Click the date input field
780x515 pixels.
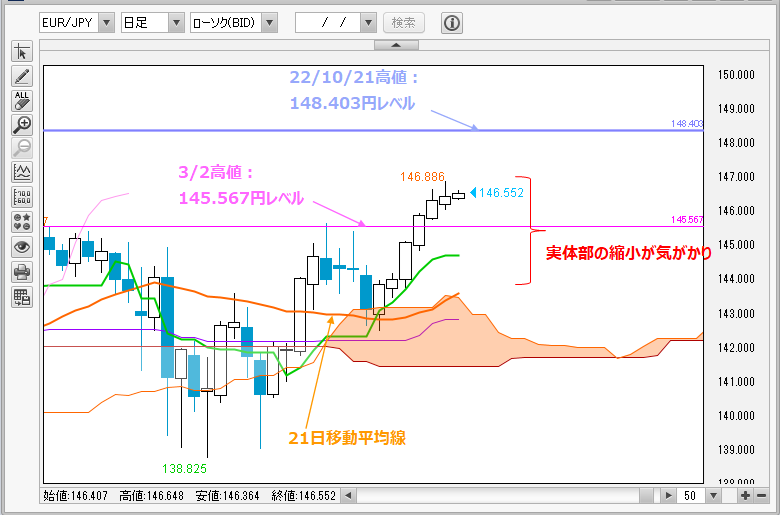[x=328, y=23]
